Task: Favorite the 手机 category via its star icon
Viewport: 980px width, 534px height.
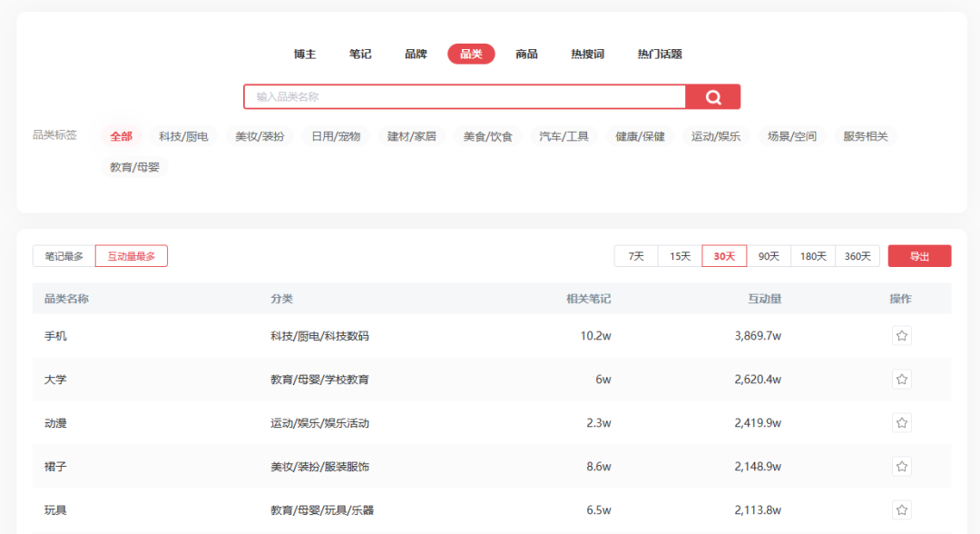Action: point(901,335)
